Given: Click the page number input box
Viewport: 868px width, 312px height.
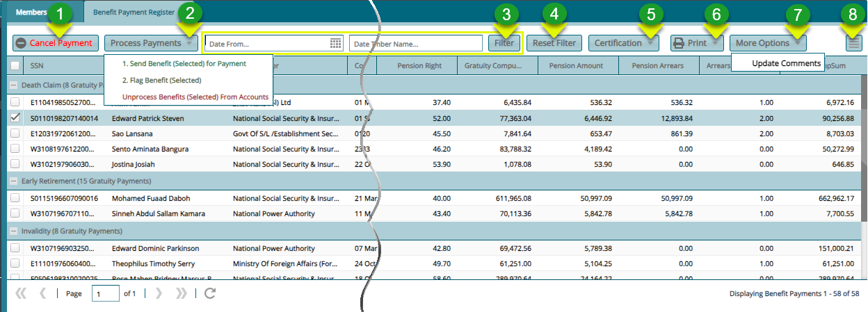Looking at the screenshot, I should [x=105, y=293].
